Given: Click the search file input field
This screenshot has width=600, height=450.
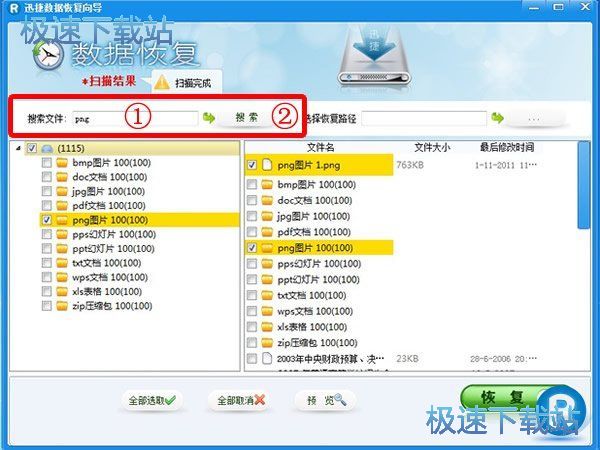Looking at the screenshot, I should point(135,119).
